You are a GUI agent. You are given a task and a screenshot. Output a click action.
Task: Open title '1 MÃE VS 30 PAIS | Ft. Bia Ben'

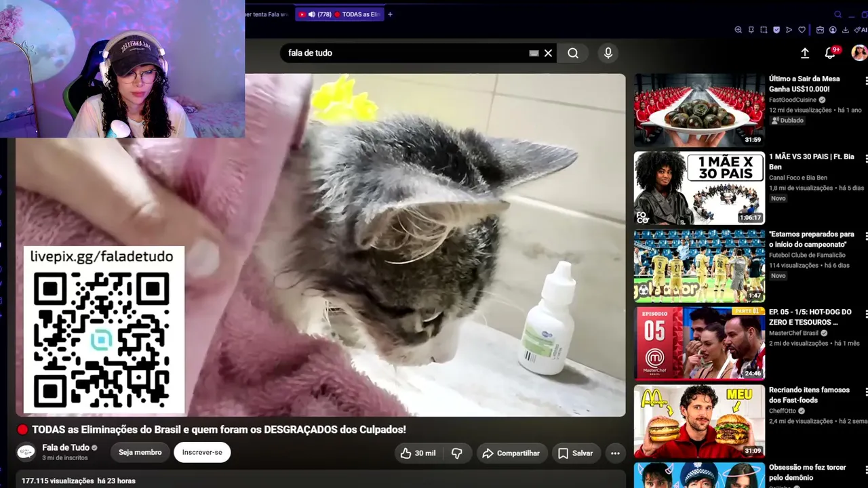tap(812, 162)
